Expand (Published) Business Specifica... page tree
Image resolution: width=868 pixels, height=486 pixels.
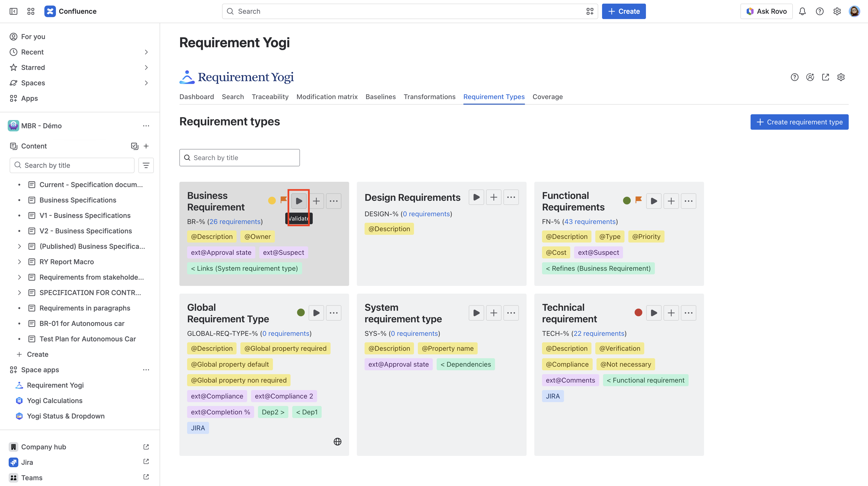click(19, 247)
